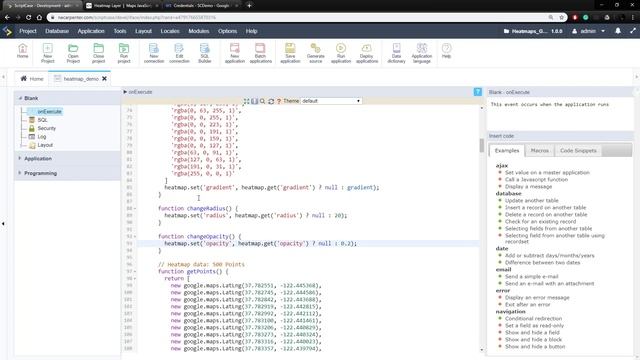Switch to the Home tab

(32, 79)
